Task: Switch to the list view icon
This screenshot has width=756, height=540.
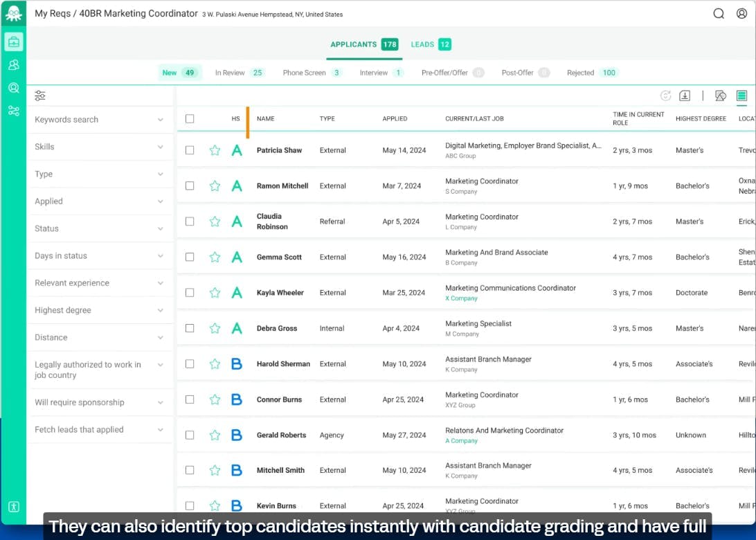Action: [x=741, y=96]
